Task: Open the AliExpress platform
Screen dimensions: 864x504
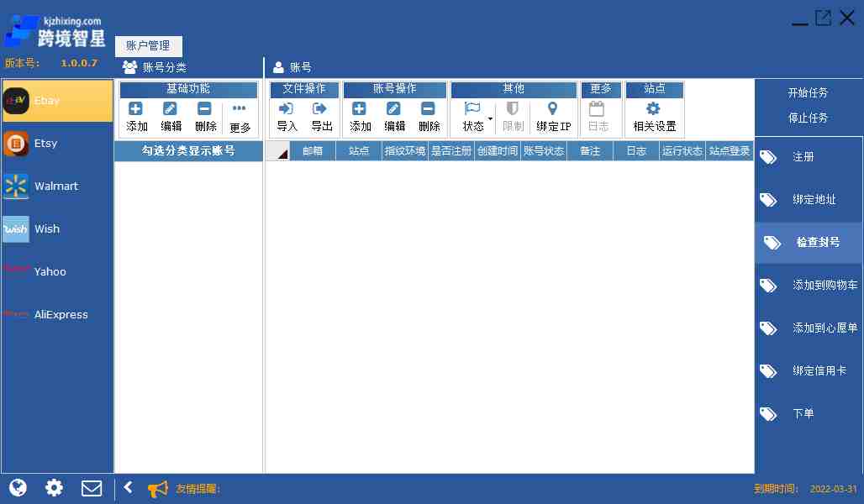Action: coord(57,314)
